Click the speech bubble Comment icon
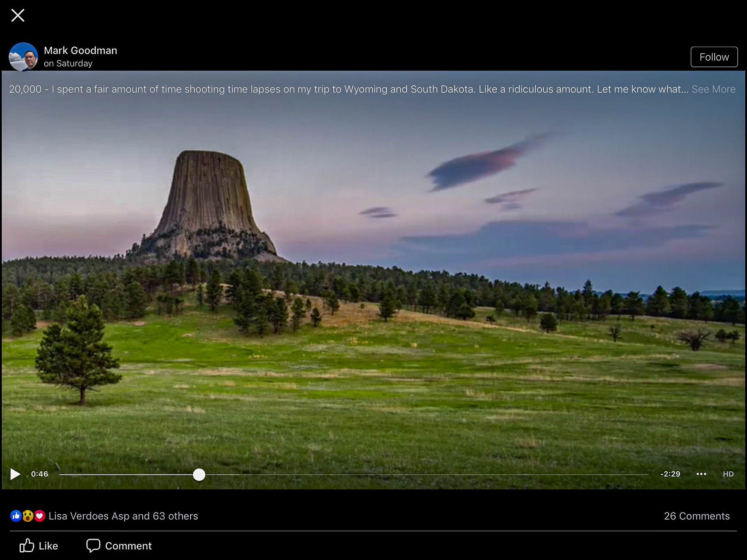Screen dimensions: 747x560 (93, 546)
